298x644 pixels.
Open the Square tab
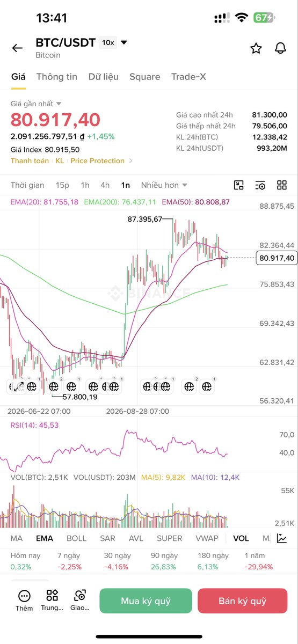pyautogui.click(x=145, y=77)
